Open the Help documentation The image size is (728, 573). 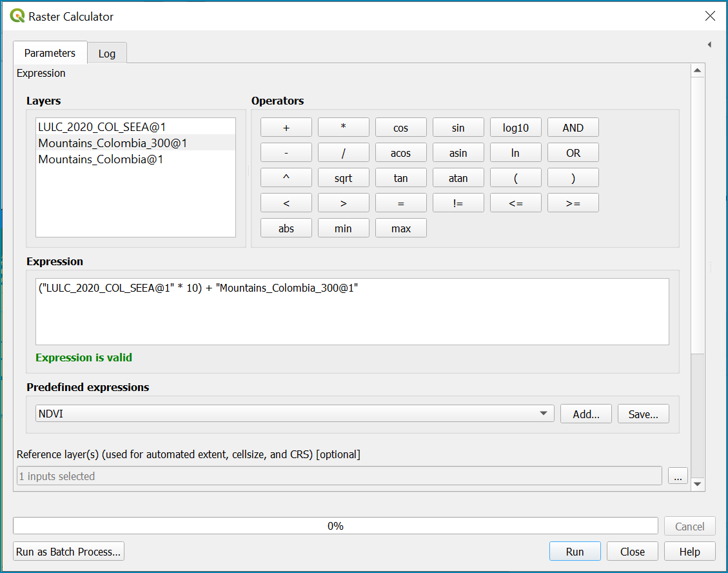click(689, 551)
